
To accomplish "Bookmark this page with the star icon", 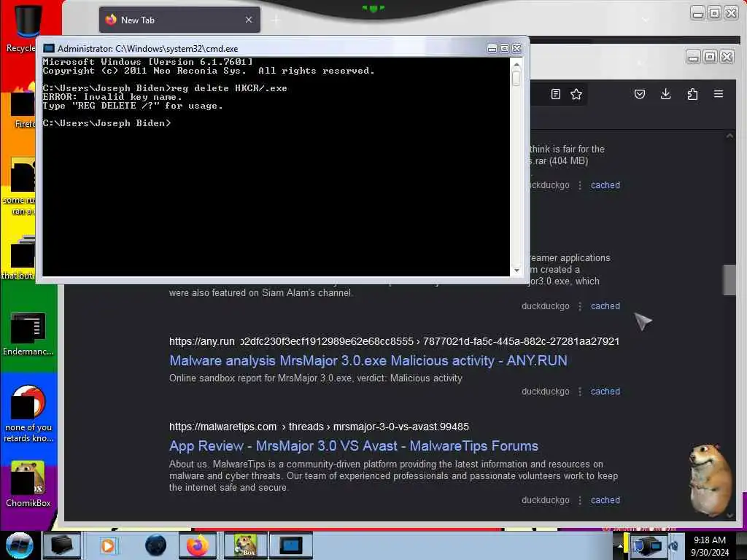I will pos(576,94).
